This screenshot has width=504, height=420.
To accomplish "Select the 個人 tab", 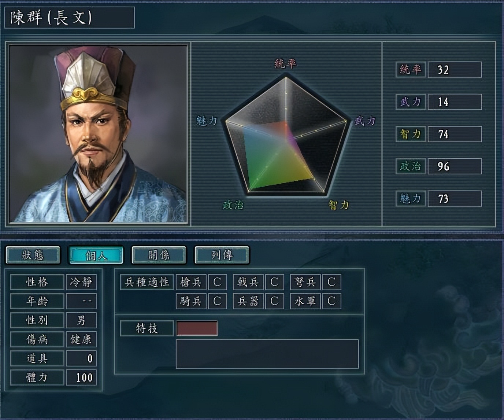I will 96,255.
